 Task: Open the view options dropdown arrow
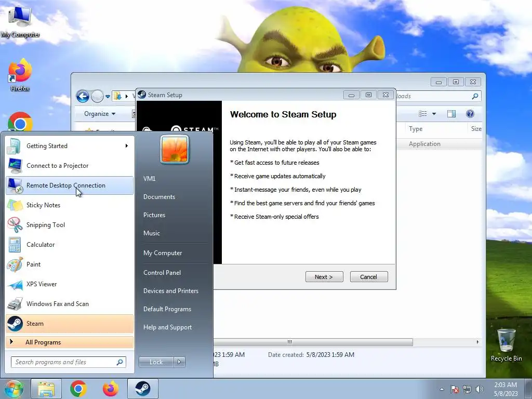click(x=434, y=114)
